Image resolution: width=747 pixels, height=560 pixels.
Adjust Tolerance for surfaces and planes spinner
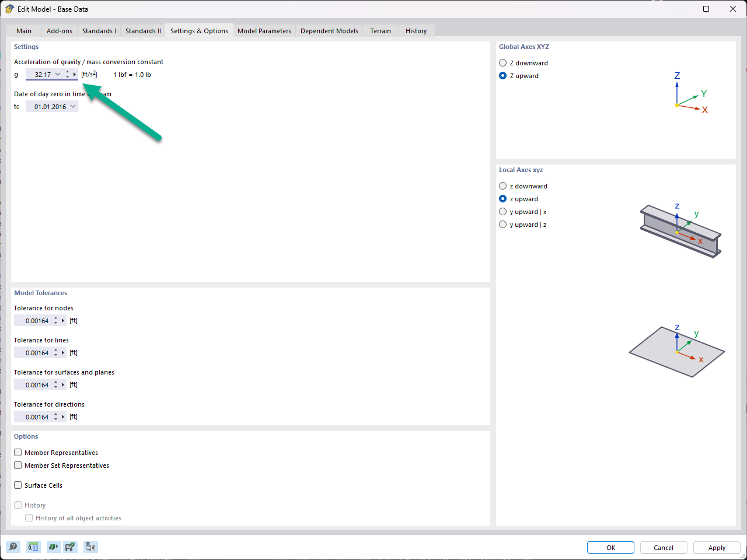56,385
